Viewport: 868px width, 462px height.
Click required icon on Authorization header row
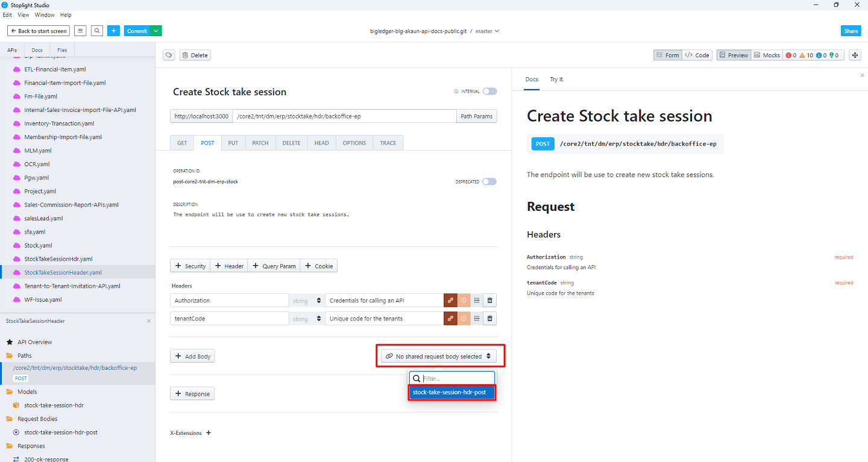click(464, 301)
